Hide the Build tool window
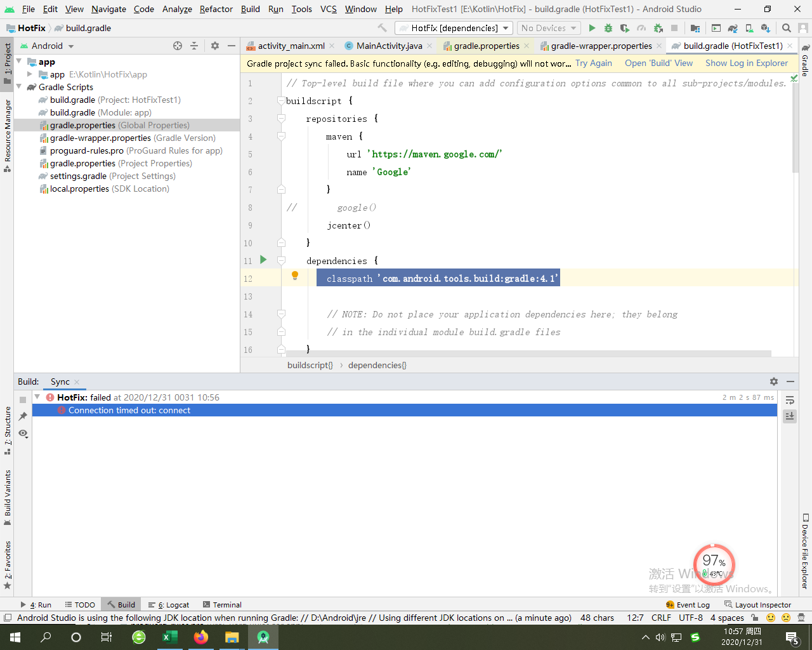Image resolution: width=812 pixels, height=650 pixels. [x=790, y=381]
